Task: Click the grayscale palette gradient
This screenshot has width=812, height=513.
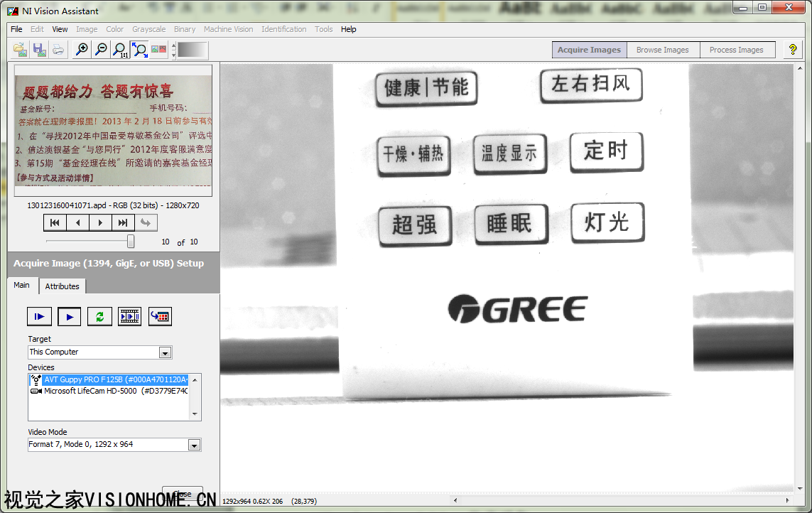Action: [x=192, y=50]
